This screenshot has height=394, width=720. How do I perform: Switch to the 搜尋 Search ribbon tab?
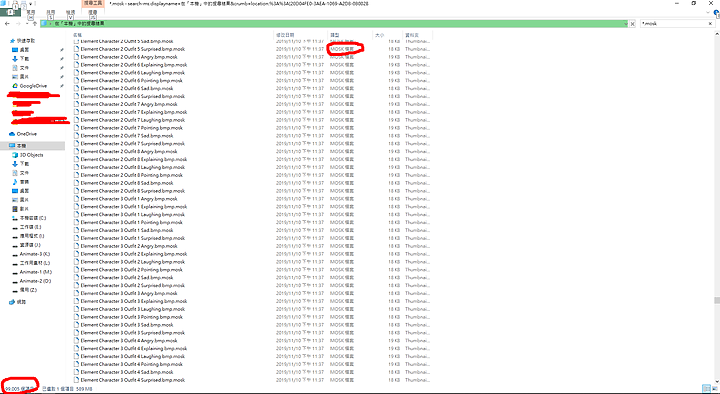click(93, 12)
